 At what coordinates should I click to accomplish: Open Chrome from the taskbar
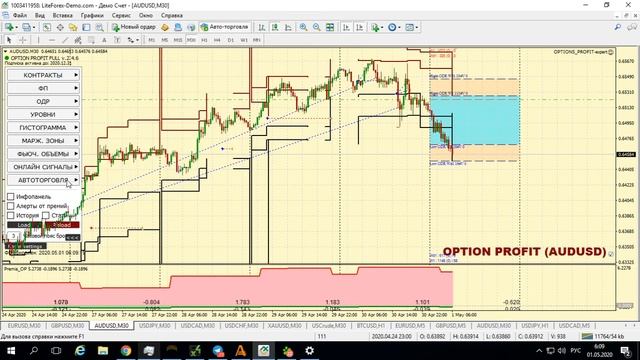click(126, 351)
